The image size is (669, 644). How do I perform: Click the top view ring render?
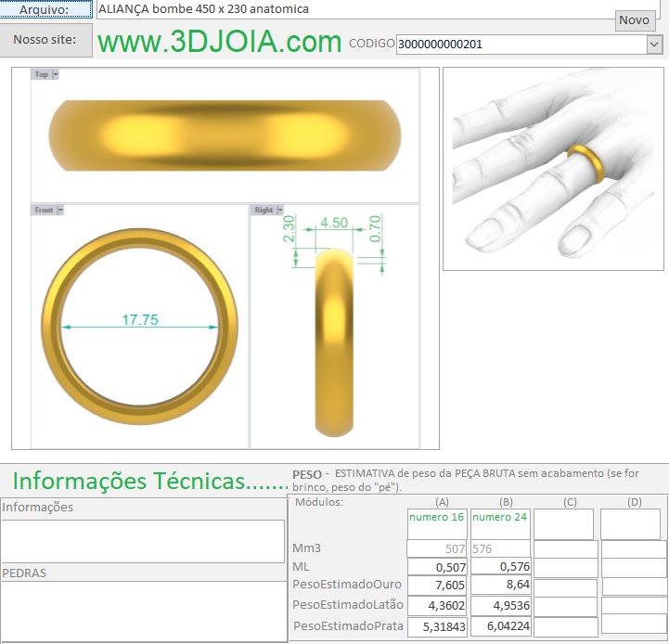(225, 135)
